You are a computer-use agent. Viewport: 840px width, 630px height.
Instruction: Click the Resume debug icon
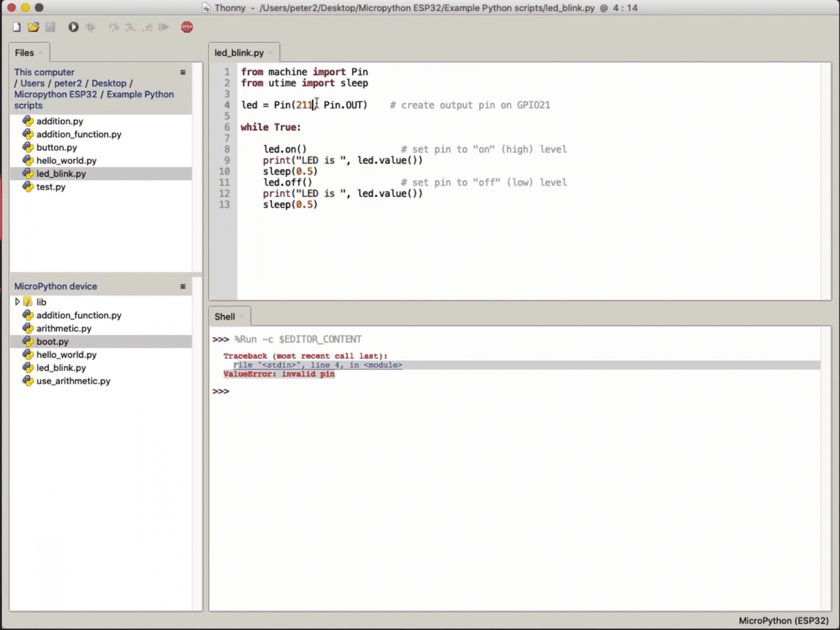pyautogui.click(x=164, y=27)
